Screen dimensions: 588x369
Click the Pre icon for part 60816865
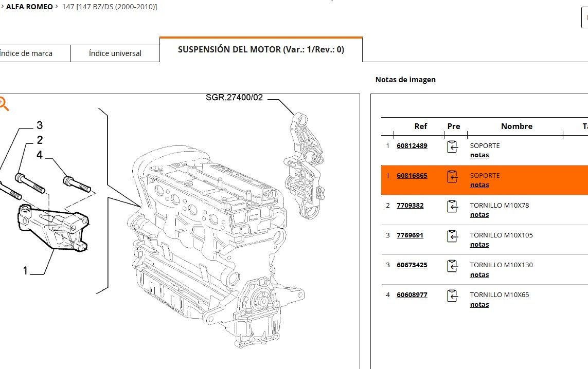point(452,176)
